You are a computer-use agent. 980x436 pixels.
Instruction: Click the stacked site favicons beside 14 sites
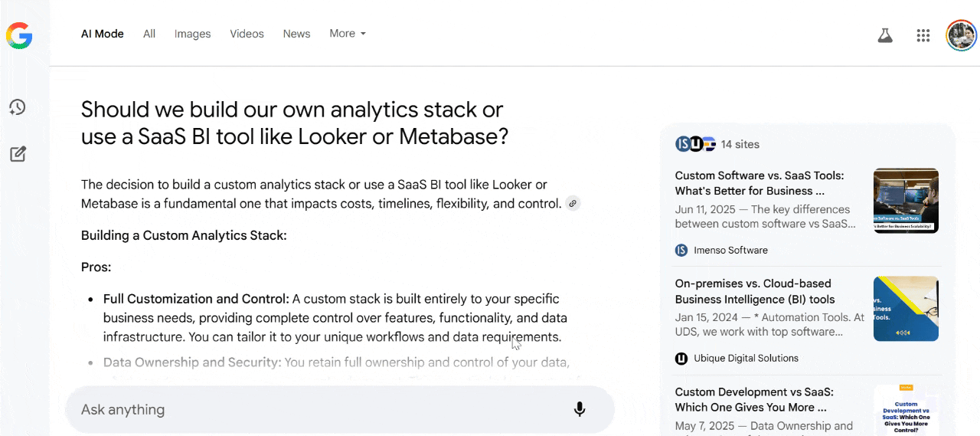click(695, 144)
